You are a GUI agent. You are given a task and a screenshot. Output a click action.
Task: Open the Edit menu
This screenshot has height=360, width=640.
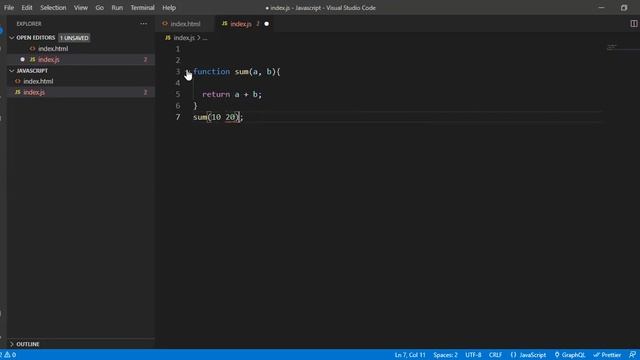coord(27,8)
